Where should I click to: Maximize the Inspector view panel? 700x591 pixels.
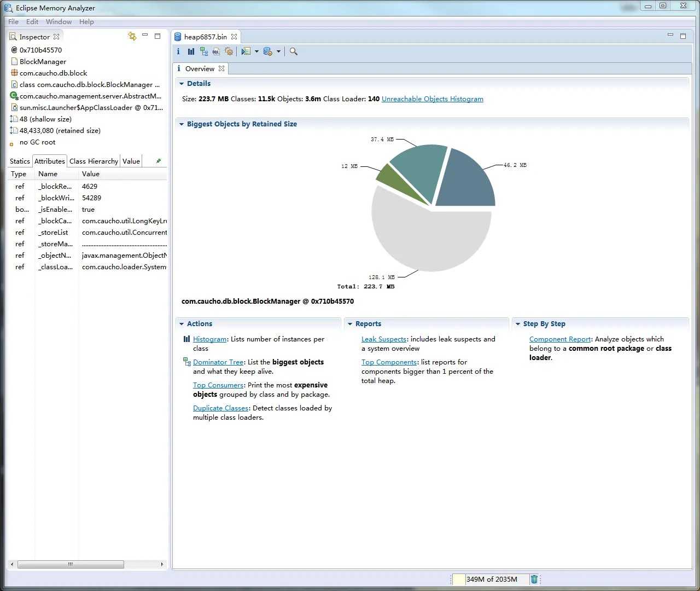[x=157, y=36]
